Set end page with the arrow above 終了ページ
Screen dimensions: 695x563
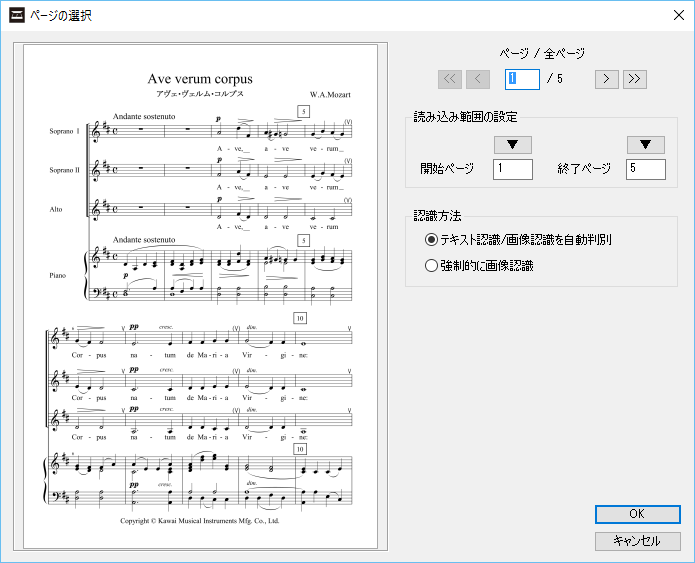[646, 145]
